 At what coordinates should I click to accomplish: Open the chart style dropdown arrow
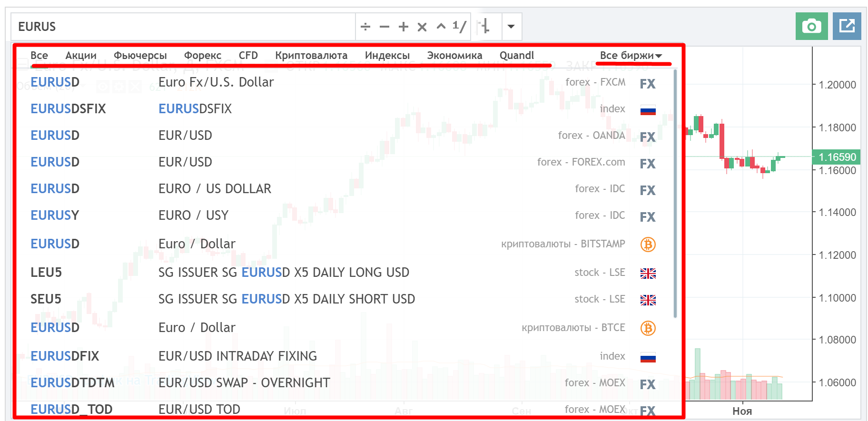(x=511, y=27)
